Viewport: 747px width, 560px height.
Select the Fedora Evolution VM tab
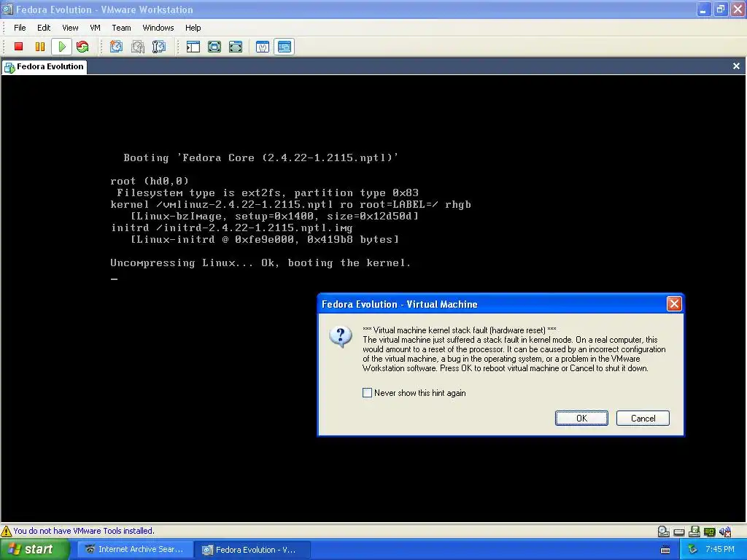(x=44, y=66)
